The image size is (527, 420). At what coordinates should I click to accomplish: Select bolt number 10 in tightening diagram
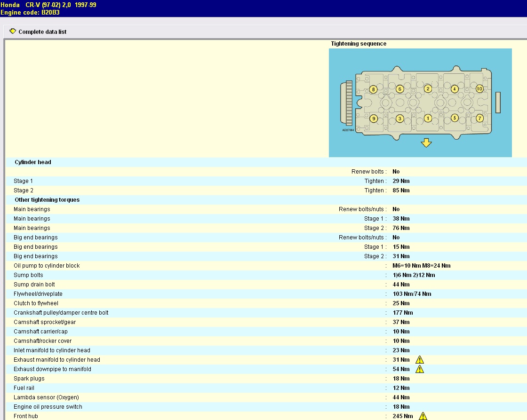(479, 88)
